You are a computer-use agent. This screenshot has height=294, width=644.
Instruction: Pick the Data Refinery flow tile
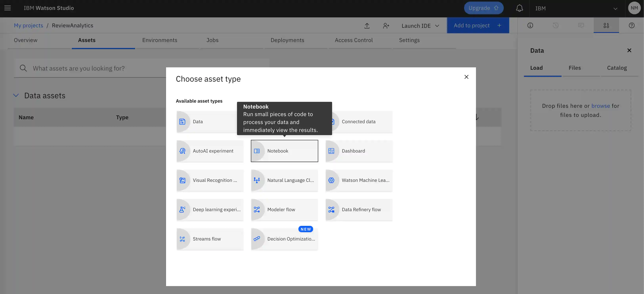(x=359, y=210)
